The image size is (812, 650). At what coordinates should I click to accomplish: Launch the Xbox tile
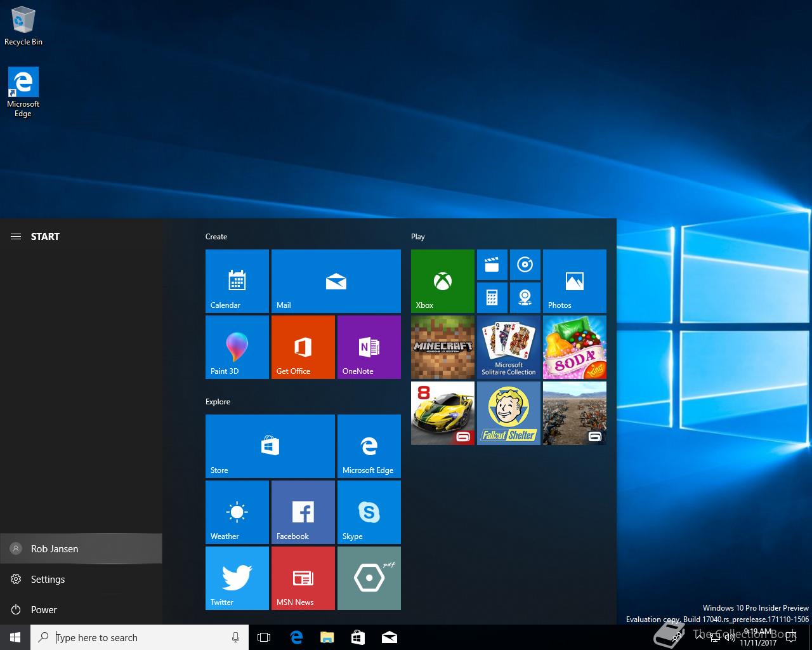(x=443, y=281)
